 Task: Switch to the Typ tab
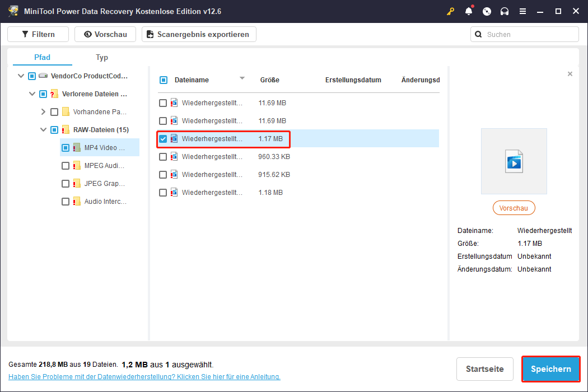[x=101, y=57]
